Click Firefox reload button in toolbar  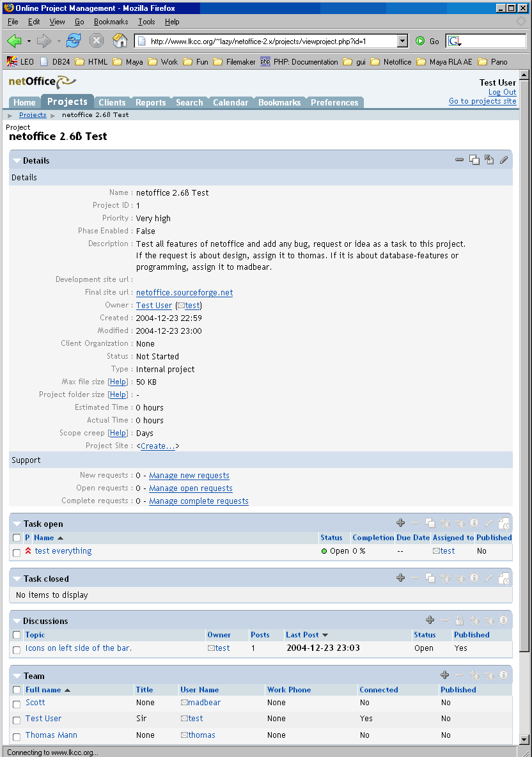[74, 41]
